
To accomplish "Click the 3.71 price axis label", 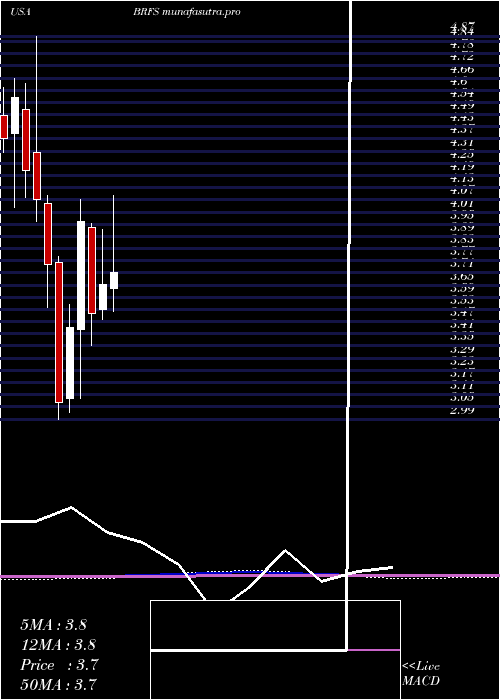I will 462,264.
